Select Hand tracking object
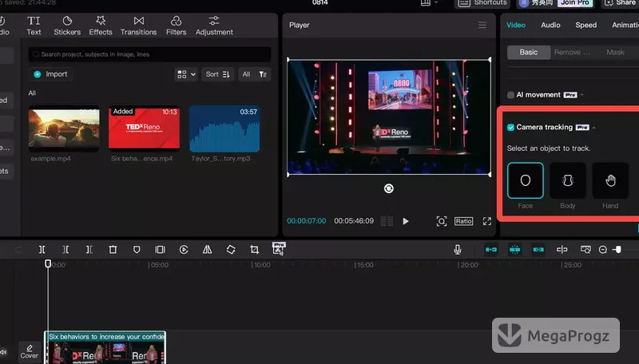The image size is (639, 364). click(x=610, y=180)
